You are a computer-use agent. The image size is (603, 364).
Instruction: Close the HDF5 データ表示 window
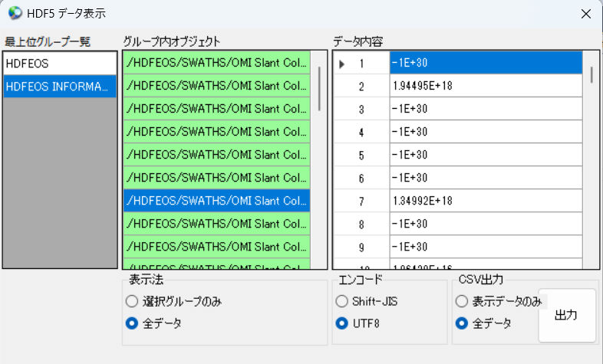point(586,14)
